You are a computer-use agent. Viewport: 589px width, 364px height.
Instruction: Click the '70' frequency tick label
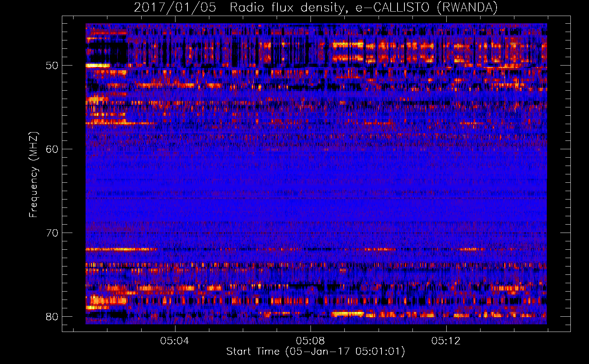(52, 233)
